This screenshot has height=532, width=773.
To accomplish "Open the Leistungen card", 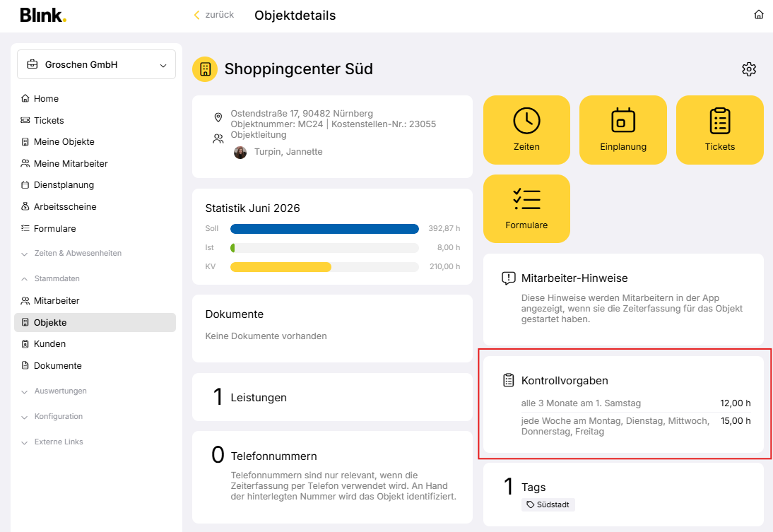I will 332,397.
